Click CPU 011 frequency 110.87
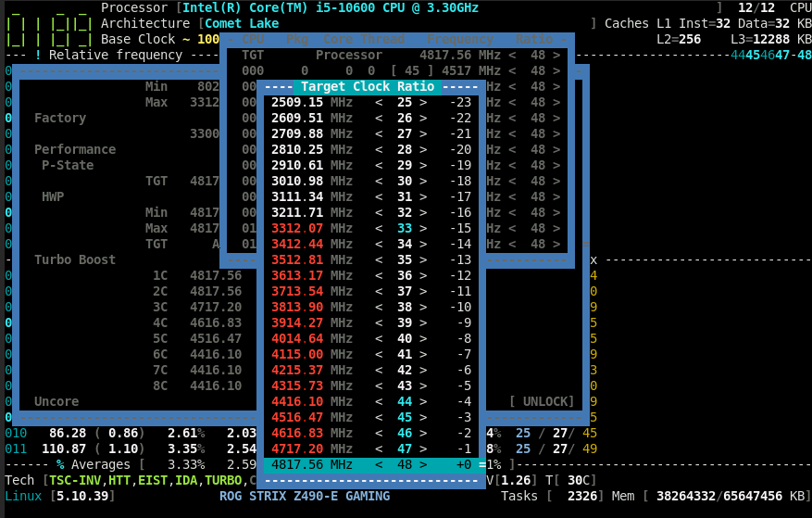 pos(64,449)
